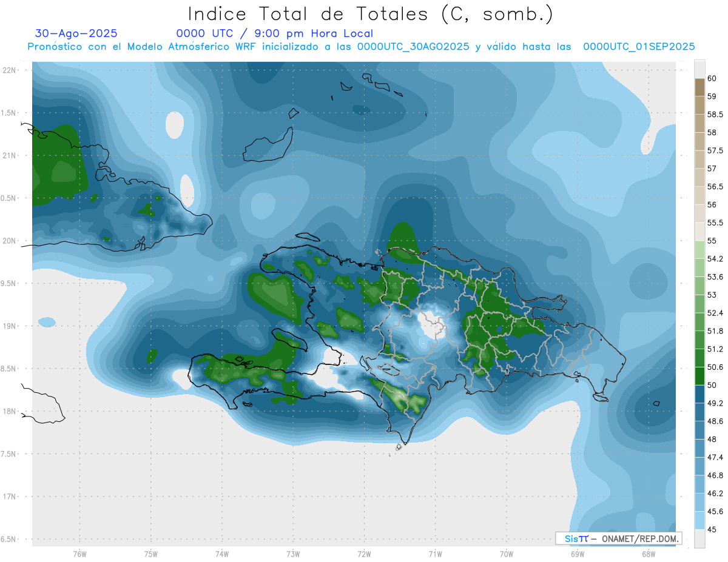Image resolution: width=728 pixels, height=562 pixels.
Task: Click the legend value "53"
Action: click(712, 295)
